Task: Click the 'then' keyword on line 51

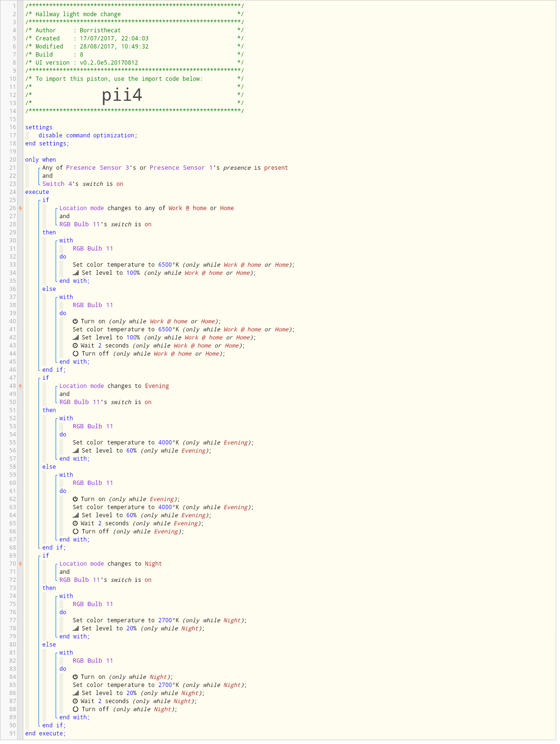Action: coord(49,410)
